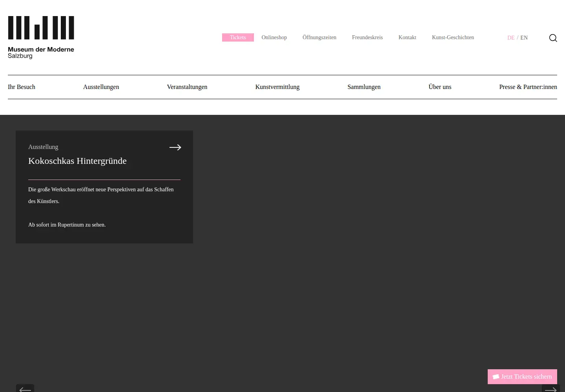Open Über uns menu
565x392 pixels.
440,87
